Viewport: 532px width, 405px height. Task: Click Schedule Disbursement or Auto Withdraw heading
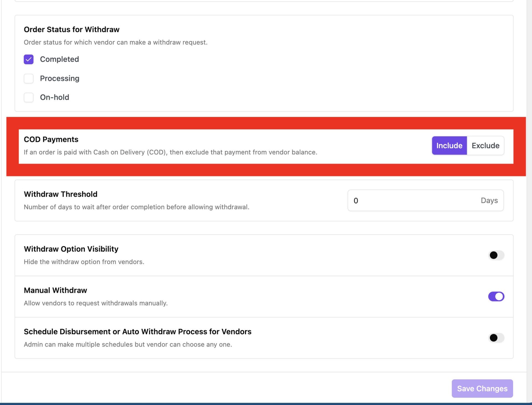click(x=137, y=332)
